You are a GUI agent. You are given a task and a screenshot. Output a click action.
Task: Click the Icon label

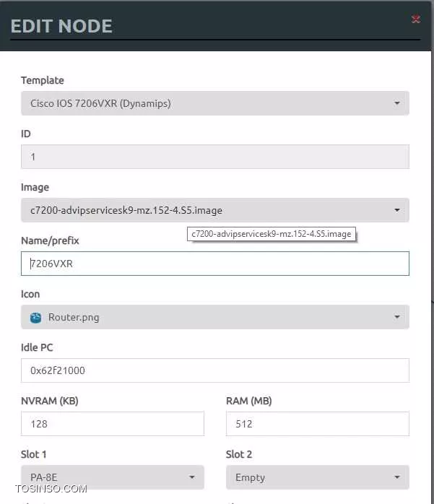(x=30, y=294)
